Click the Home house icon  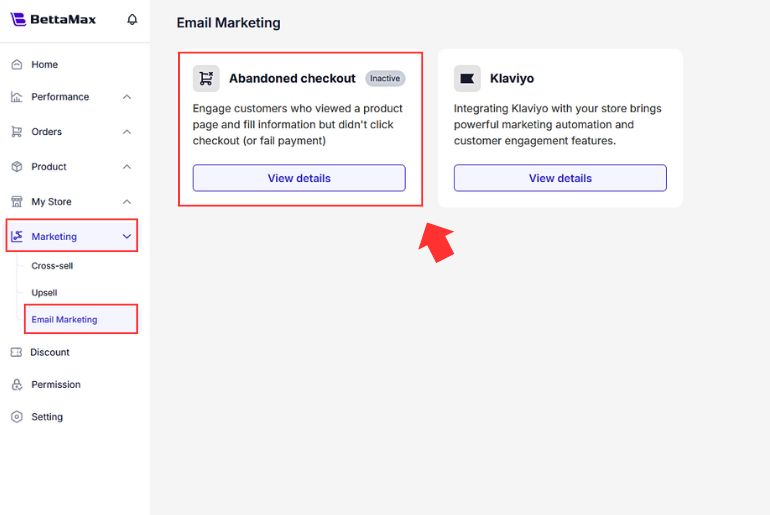pyautogui.click(x=16, y=65)
